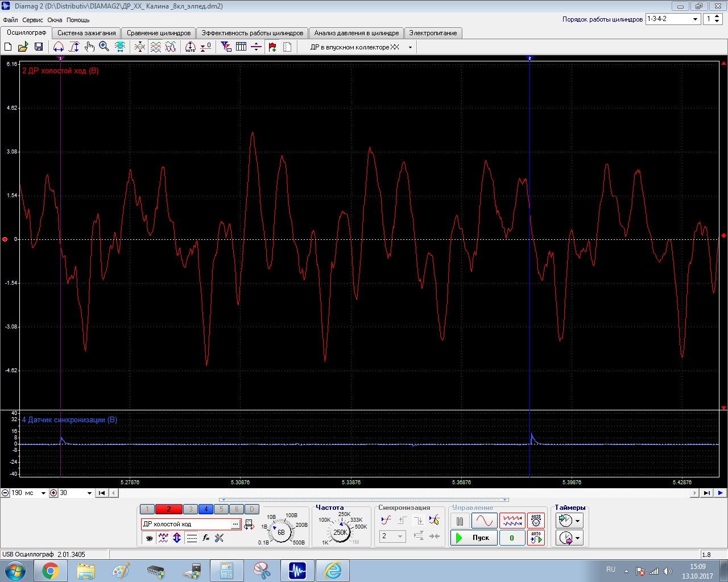Expand the second timer clock dropdown
728x582 pixels.
[578, 538]
